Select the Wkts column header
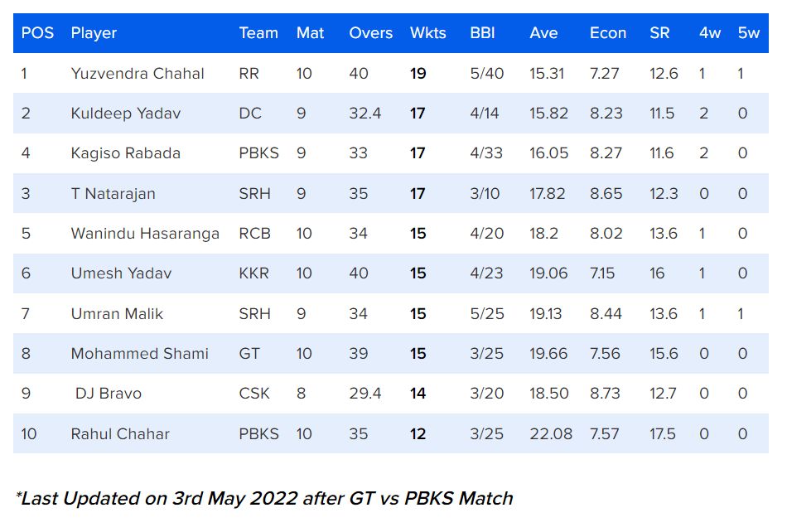Screen dimensions: 787x532 (427, 33)
